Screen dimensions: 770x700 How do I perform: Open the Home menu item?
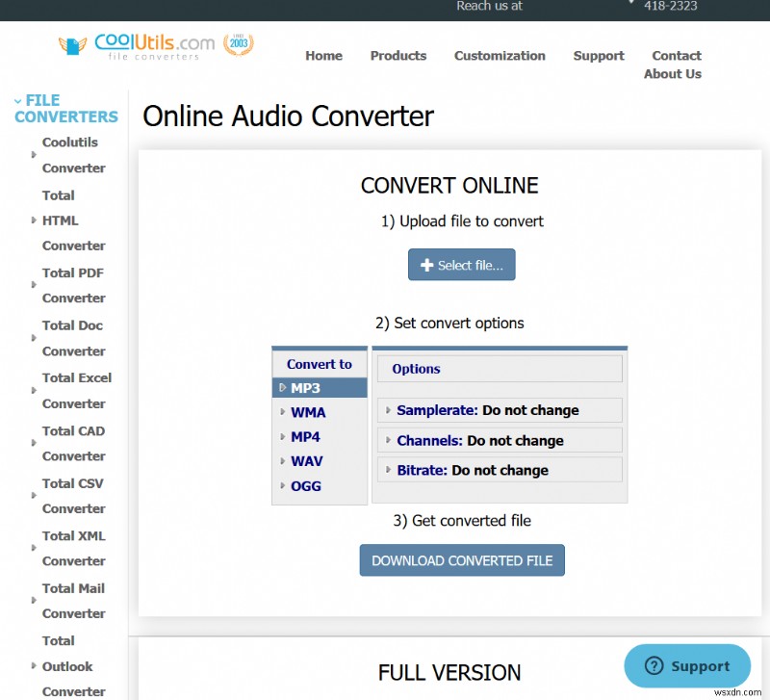pos(323,56)
